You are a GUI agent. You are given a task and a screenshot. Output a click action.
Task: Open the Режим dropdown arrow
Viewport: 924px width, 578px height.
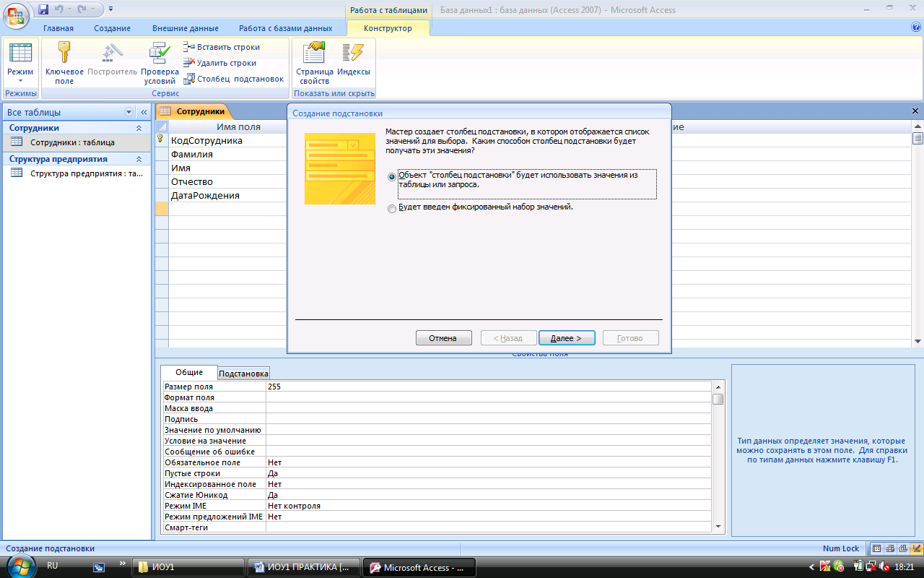20,81
